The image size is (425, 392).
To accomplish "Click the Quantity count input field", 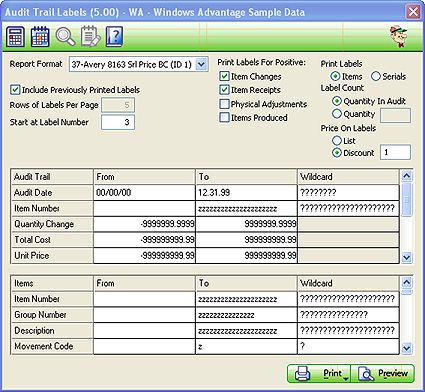I will point(395,115).
